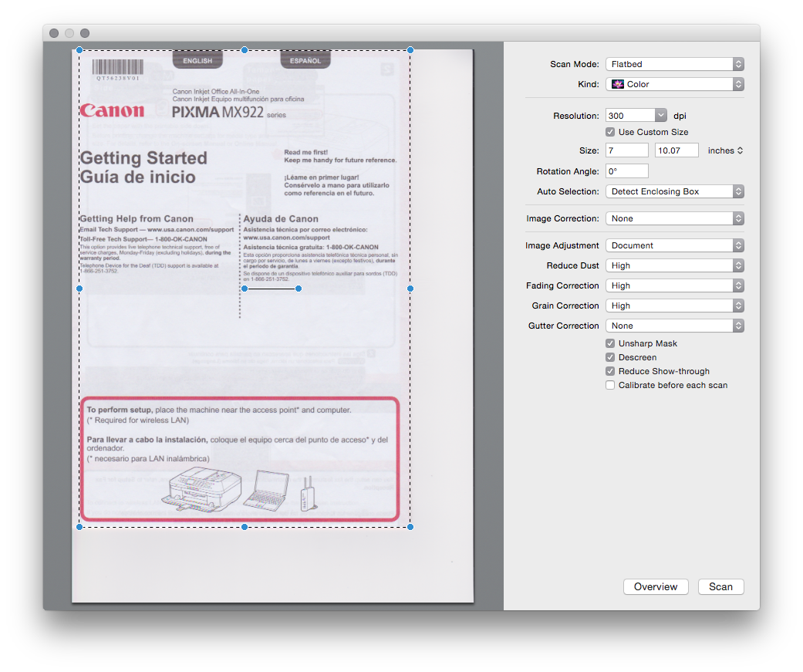Open the Kind dropdown showing Color
This screenshot has height=672, width=803.
pos(674,84)
